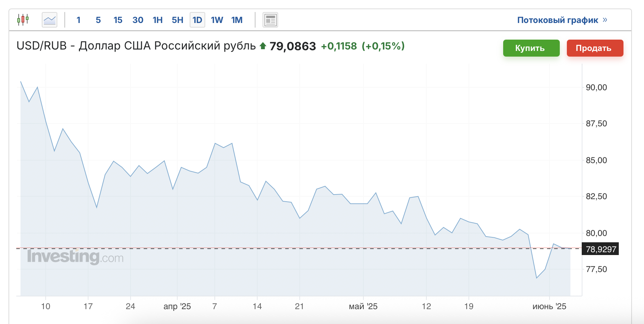
Task: Choose the 30 minute timeframe
Action: pos(138,20)
